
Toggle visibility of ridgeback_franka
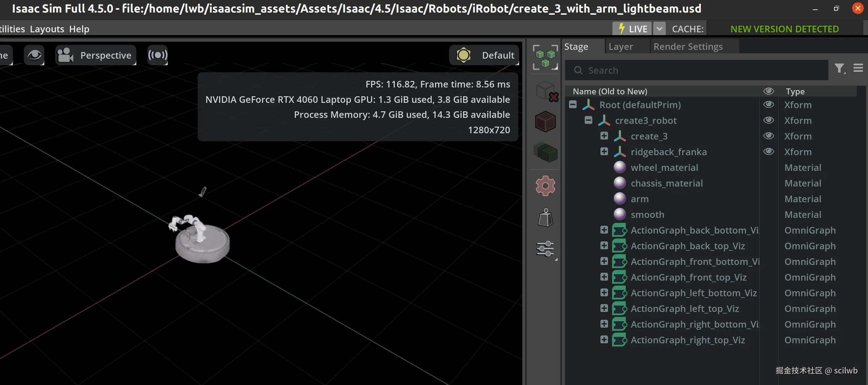(768, 151)
